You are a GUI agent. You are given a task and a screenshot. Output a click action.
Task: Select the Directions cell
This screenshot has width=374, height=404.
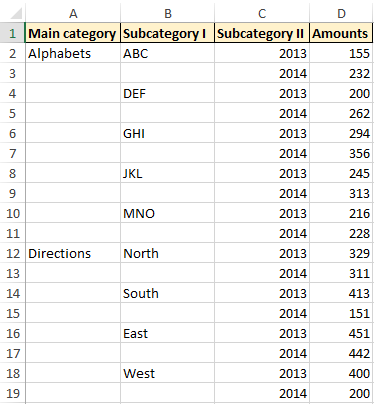coord(73,253)
